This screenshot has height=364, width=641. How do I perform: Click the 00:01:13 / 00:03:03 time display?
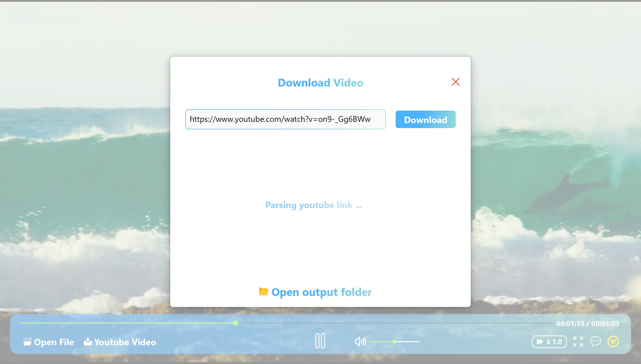coord(587,323)
